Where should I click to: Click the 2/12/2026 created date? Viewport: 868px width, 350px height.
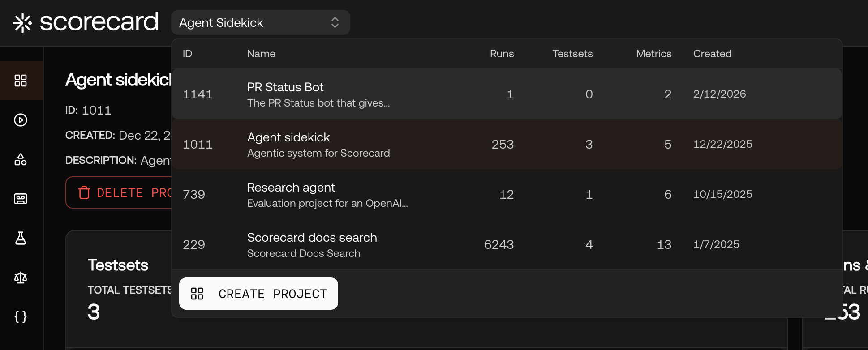[x=719, y=94]
